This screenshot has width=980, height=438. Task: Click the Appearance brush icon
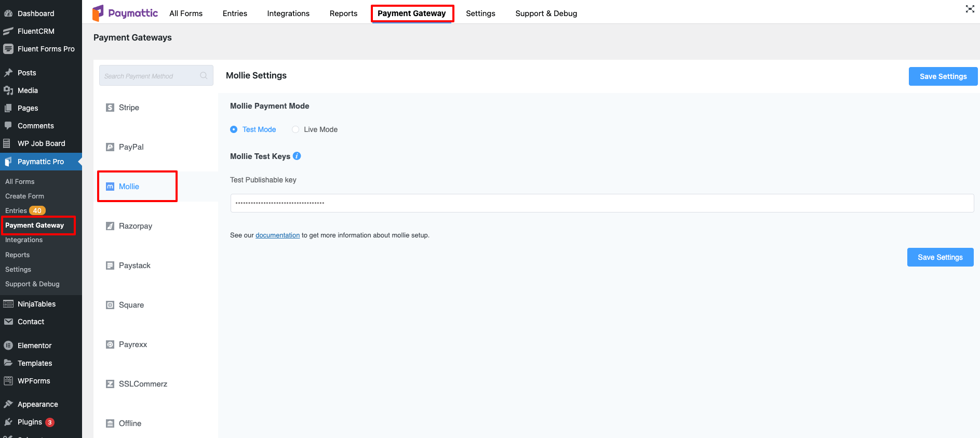click(x=8, y=404)
